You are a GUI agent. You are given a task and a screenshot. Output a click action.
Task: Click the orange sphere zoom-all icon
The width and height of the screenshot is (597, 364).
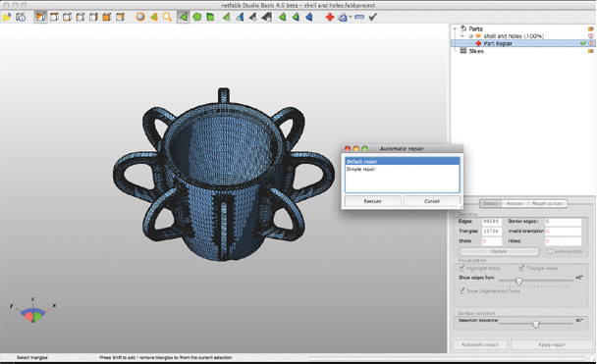coord(140,17)
